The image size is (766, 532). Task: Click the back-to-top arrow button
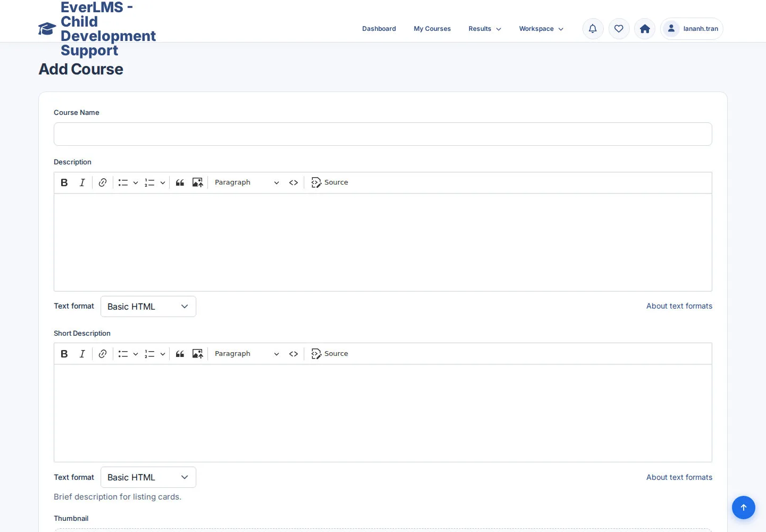pyautogui.click(x=744, y=508)
